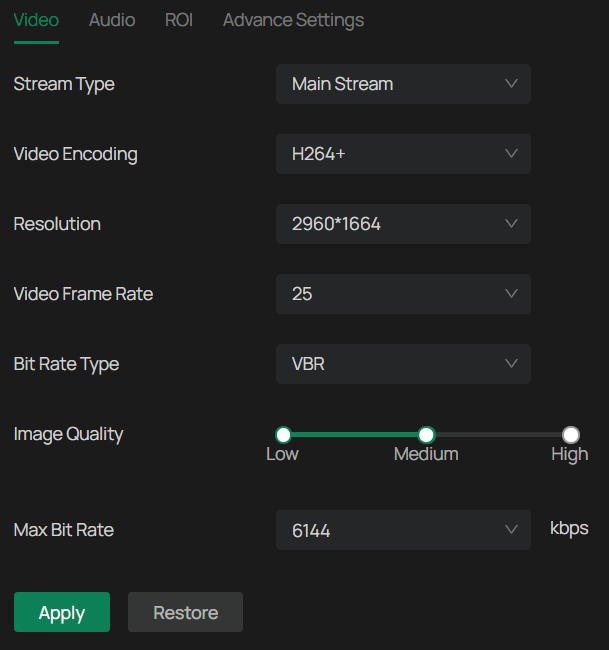Switch to the ROI tab
609x650 pixels.
click(179, 20)
